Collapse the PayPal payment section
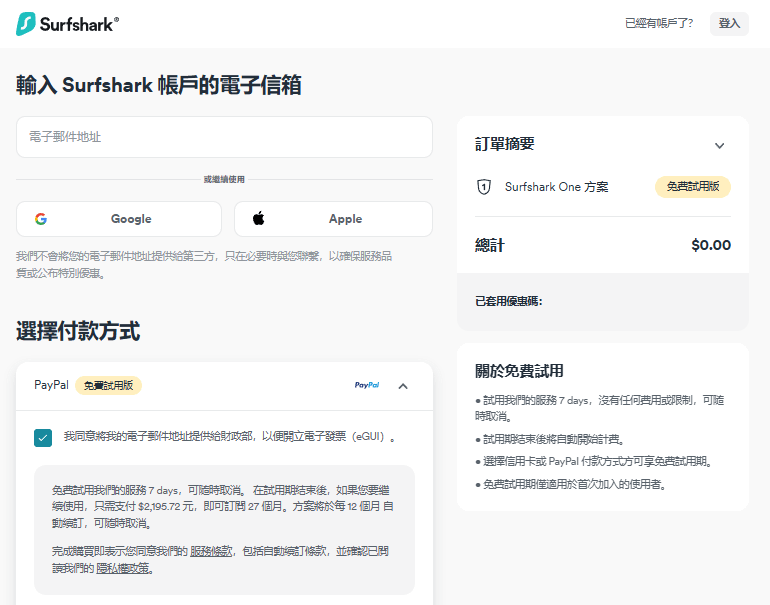Image resolution: width=770 pixels, height=605 pixels. [403, 386]
